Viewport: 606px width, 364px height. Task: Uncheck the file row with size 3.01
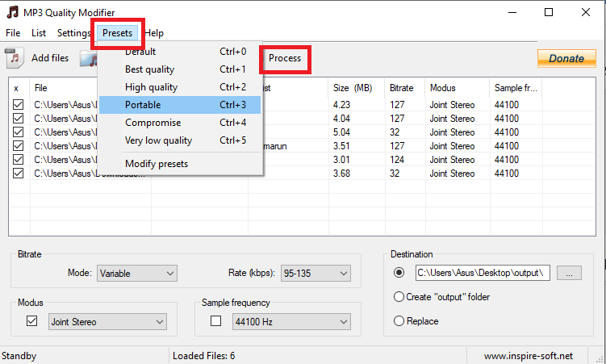click(x=19, y=160)
